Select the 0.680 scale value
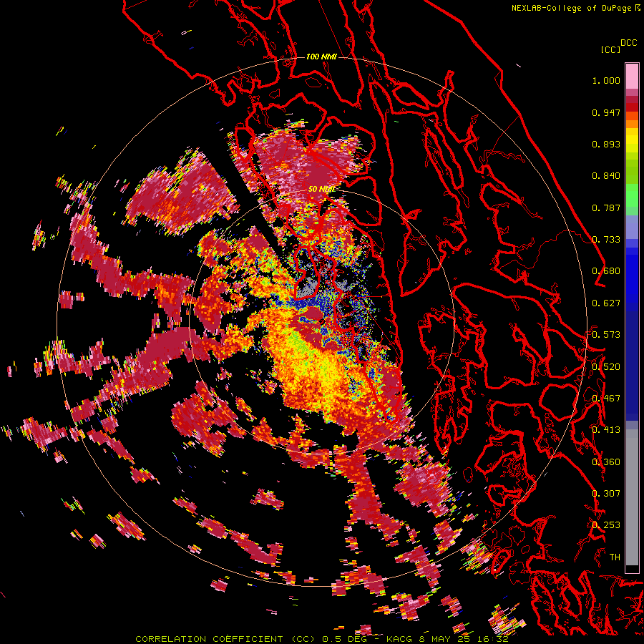 (x=606, y=271)
